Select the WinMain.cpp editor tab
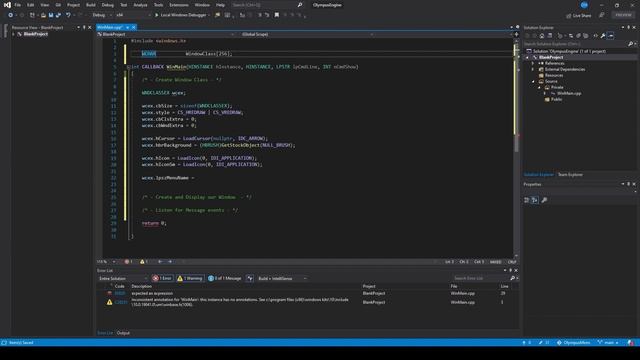The image size is (640, 360). [110, 27]
